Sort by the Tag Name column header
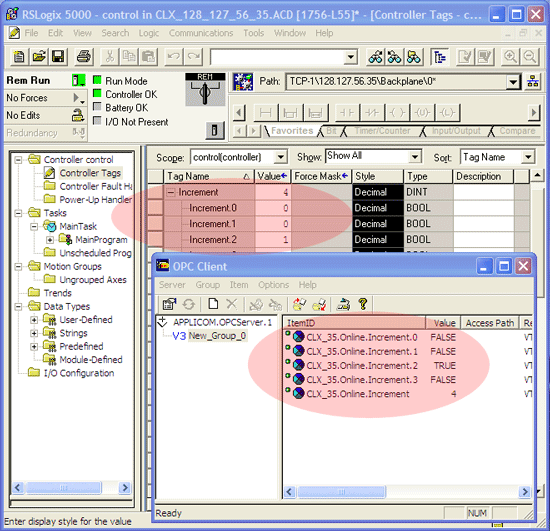Screen dimensions: 550x531 [208, 176]
